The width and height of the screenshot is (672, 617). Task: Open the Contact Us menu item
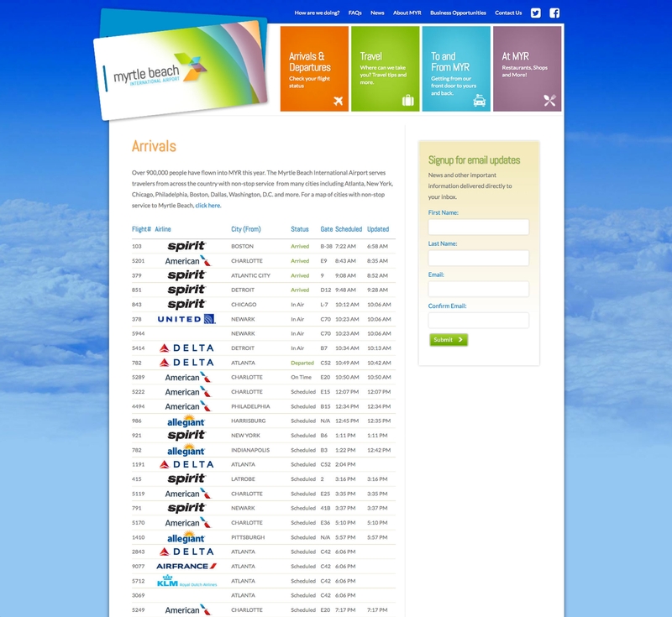point(508,13)
